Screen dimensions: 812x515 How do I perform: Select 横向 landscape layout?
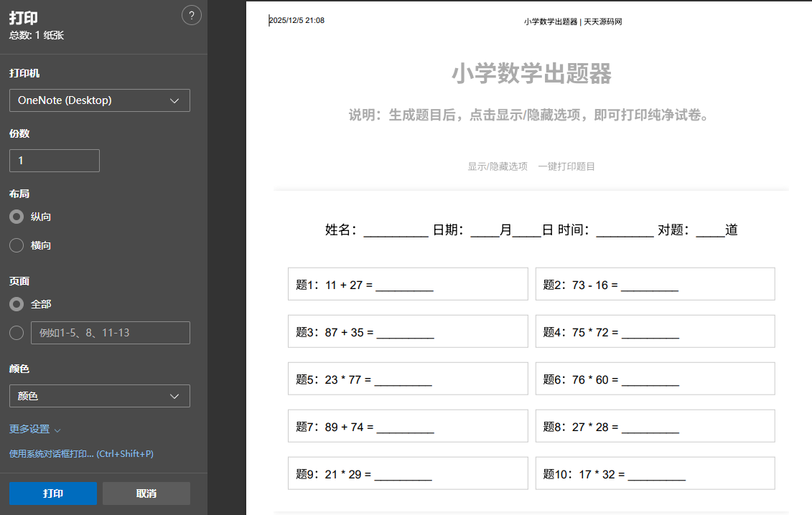click(x=16, y=245)
